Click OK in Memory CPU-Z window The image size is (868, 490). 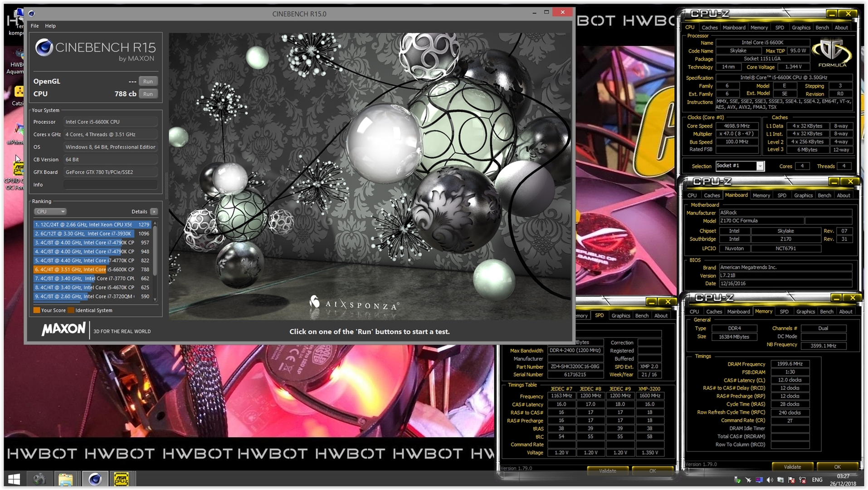(837, 467)
